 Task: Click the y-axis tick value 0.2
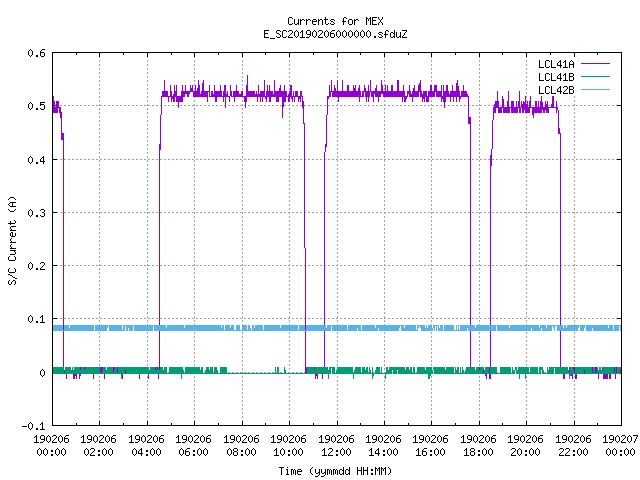[x=37, y=266]
